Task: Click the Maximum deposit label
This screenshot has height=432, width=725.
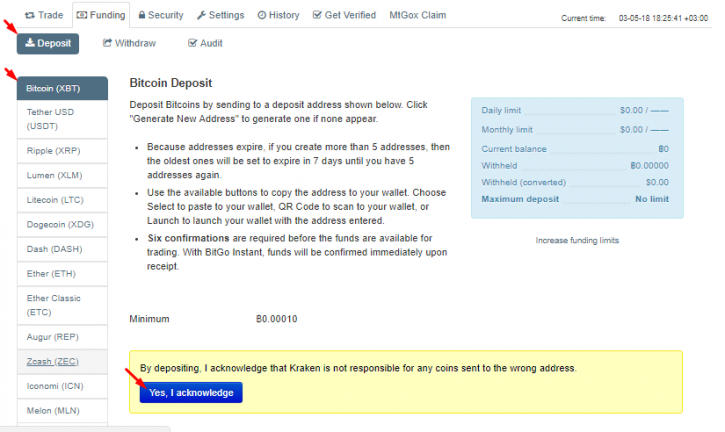Action: coord(520,199)
